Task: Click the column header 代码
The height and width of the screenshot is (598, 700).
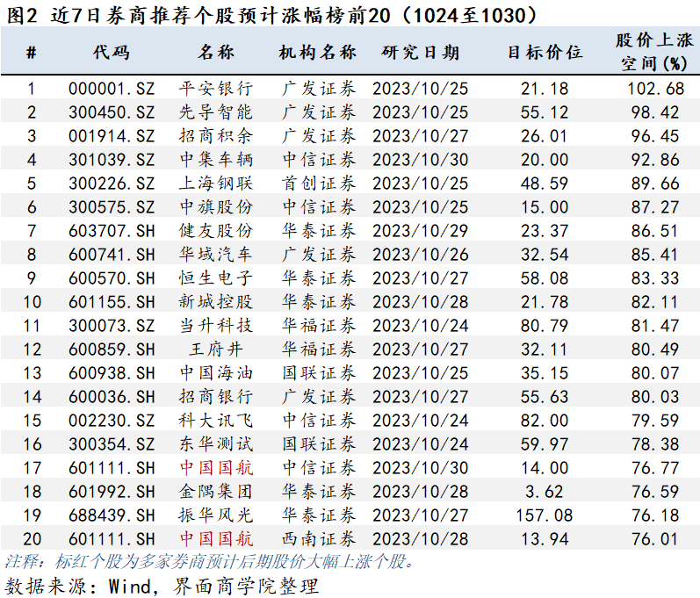Action: (112, 53)
